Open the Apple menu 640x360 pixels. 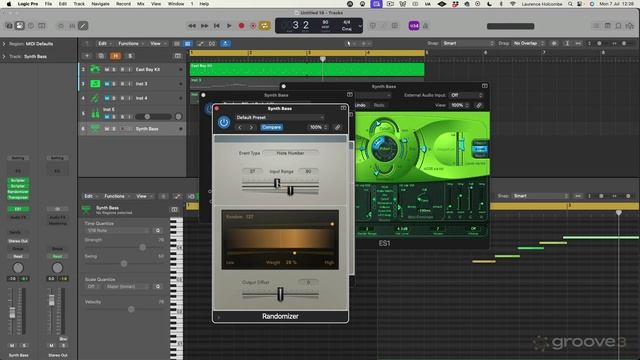9,4
